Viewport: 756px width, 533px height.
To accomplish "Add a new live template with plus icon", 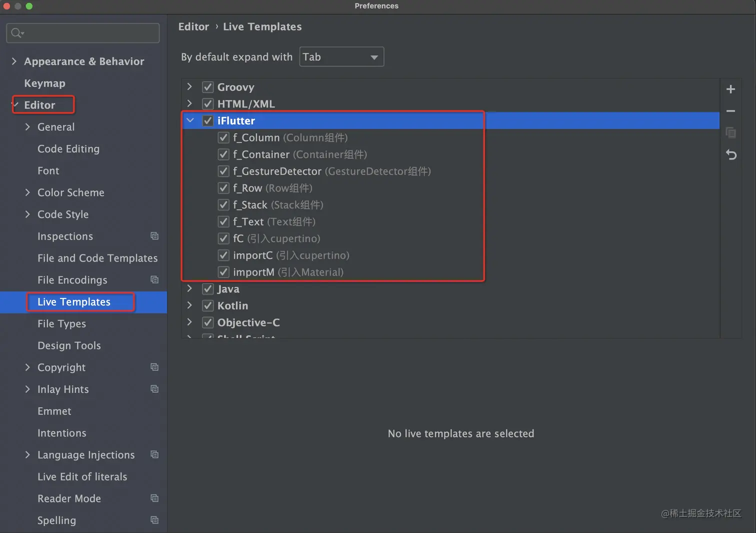I will tap(730, 89).
